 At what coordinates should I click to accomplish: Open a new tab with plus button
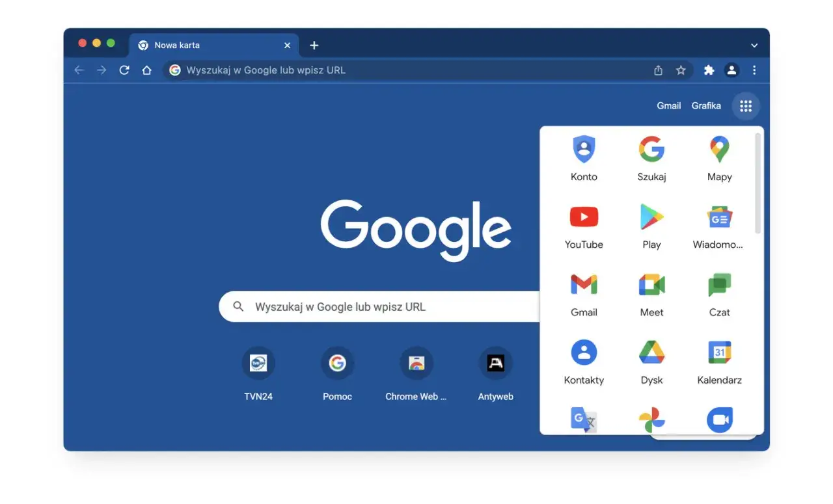pos(314,46)
